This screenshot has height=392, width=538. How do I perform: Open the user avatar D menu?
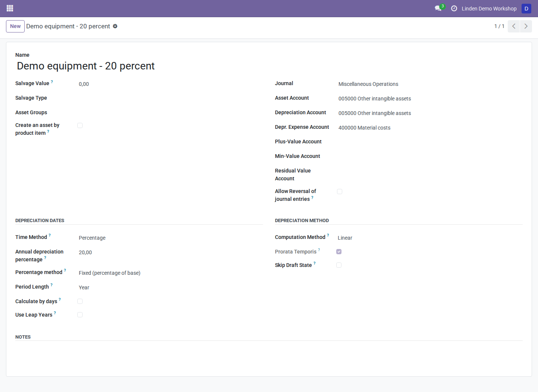[526, 8]
